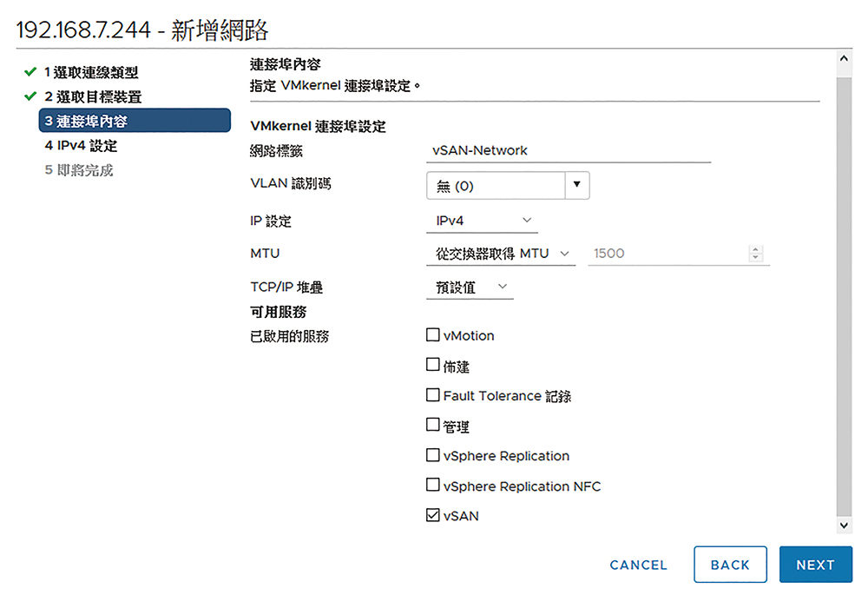Click the CANCEL button
This screenshot has width=868, height=595.
(638, 565)
